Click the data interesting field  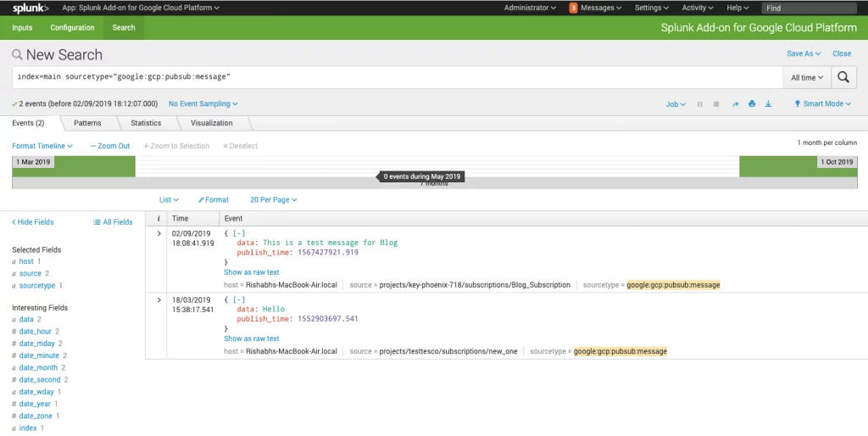pyautogui.click(x=26, y=320)
